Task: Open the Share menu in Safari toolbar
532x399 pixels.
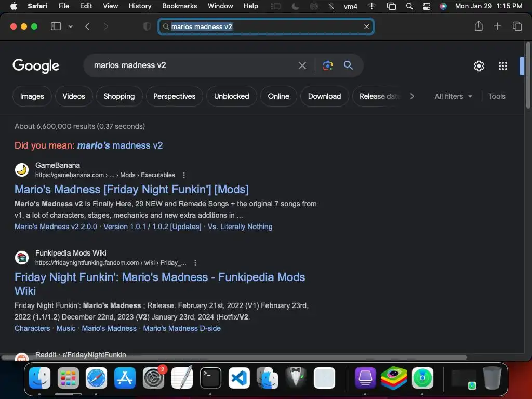Action: click(x=478, y=26)
